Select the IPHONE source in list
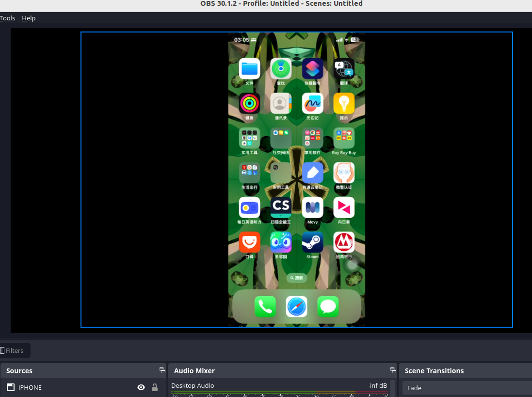Viewport: 532px width, 397px height. tap(30, 387)
